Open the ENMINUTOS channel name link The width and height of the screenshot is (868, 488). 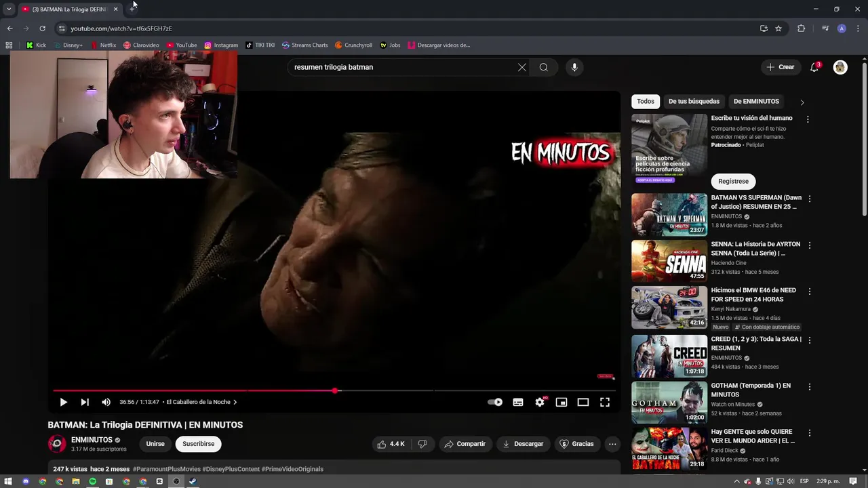point(92,440)
